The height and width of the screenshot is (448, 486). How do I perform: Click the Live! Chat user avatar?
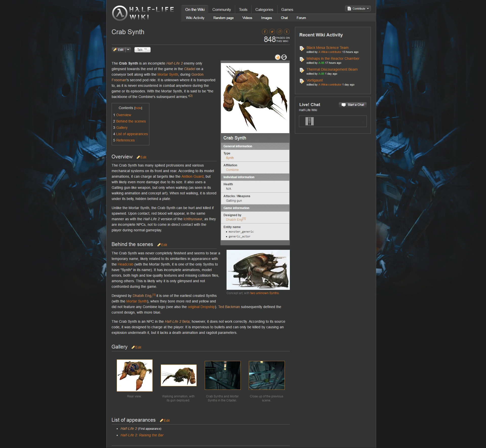pos(309,121)
